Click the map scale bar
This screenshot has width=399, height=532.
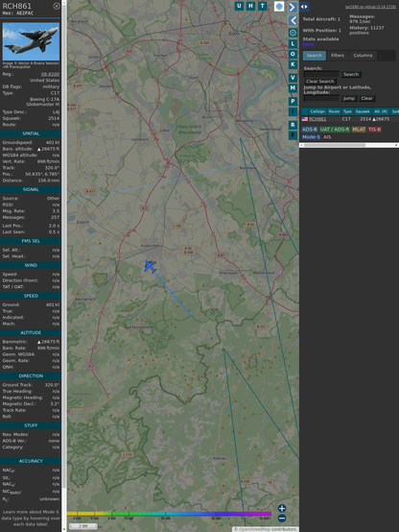(83, 526)
